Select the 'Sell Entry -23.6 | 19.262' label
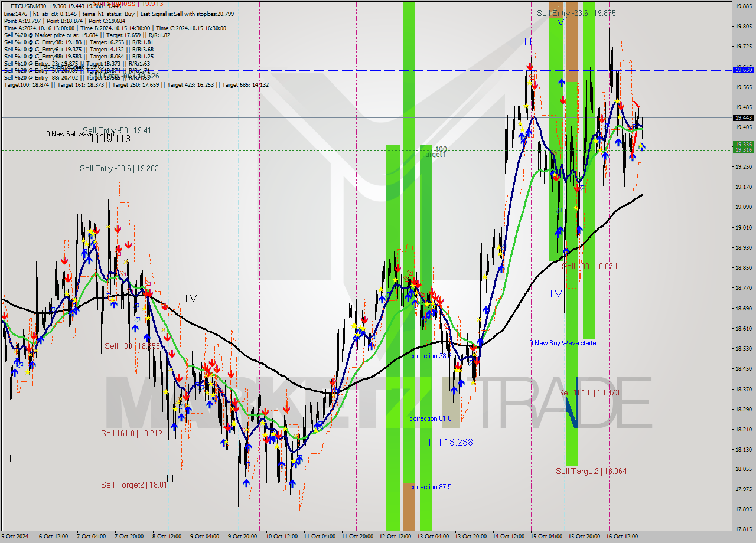756x543 pixels. pyautogui.click(x=119, y=168)
